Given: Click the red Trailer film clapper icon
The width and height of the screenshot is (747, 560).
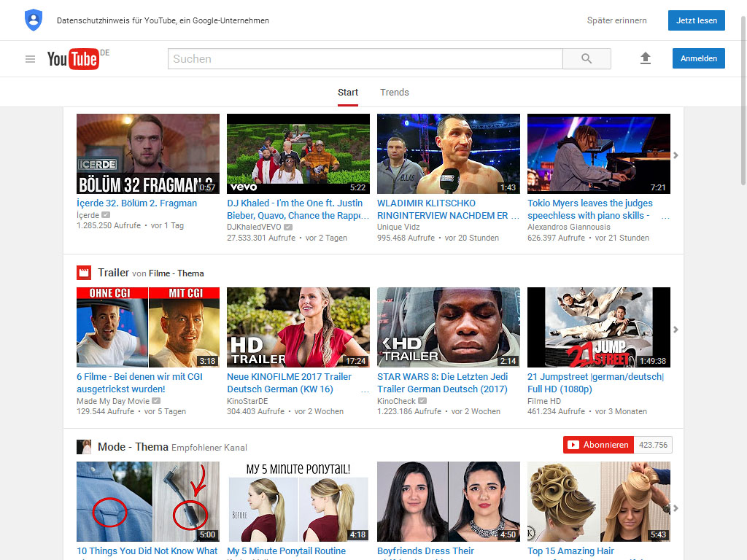Looking at the screenshot, I should [x=84, y=273].
